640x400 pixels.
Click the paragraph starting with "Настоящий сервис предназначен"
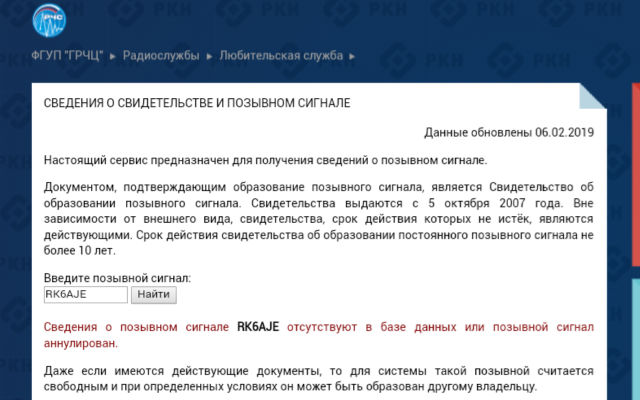[266, 159]
